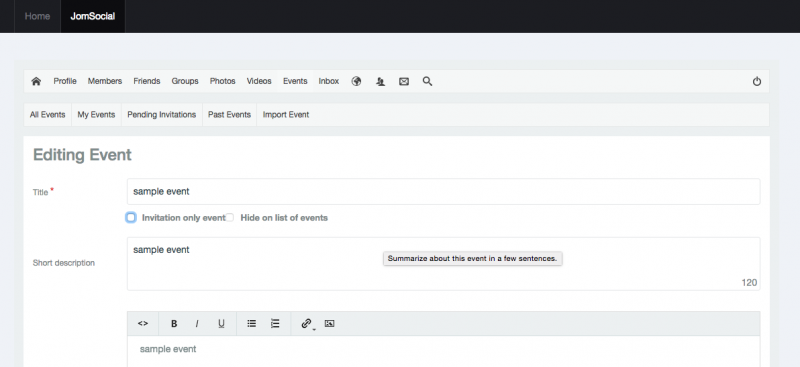800x367 pixels.
Task: Click the Short description textarea
Action: coord(443,264)
